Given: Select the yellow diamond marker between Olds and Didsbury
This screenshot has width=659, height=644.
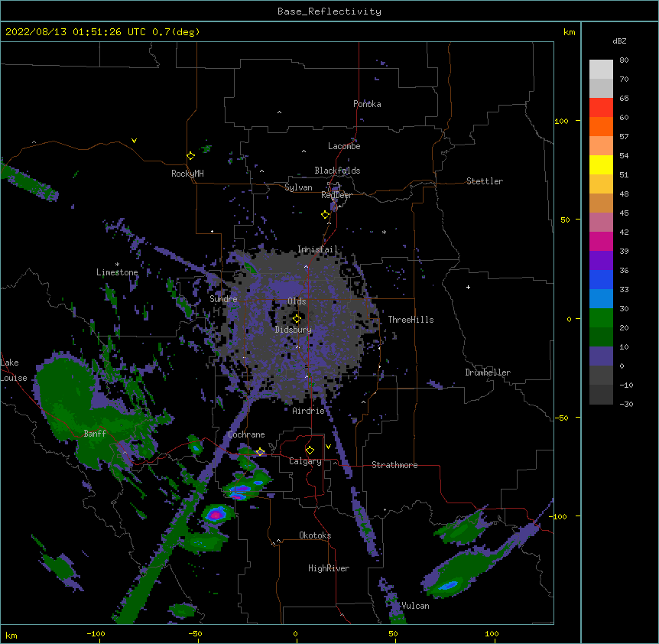Looking at the screenshot, I should [297, 318].
